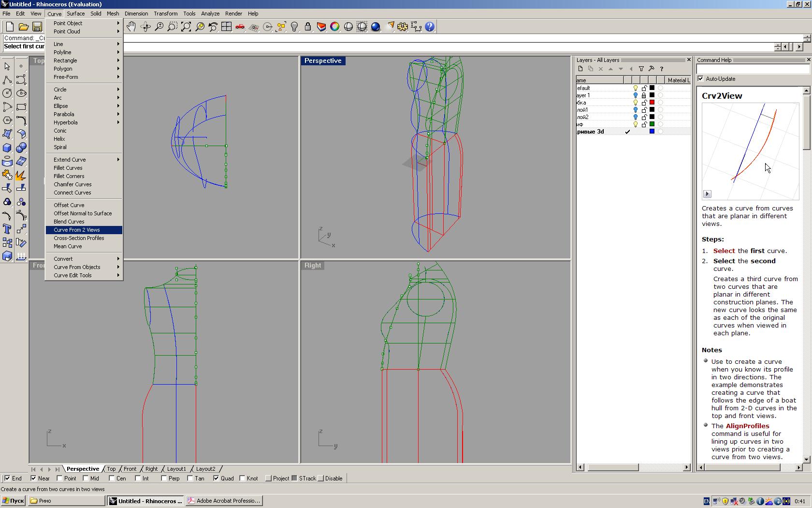This screenshot has width=812, height=508.
Task: Select the Text object tool
Action: pyautogui.click(x=7, y=229)
